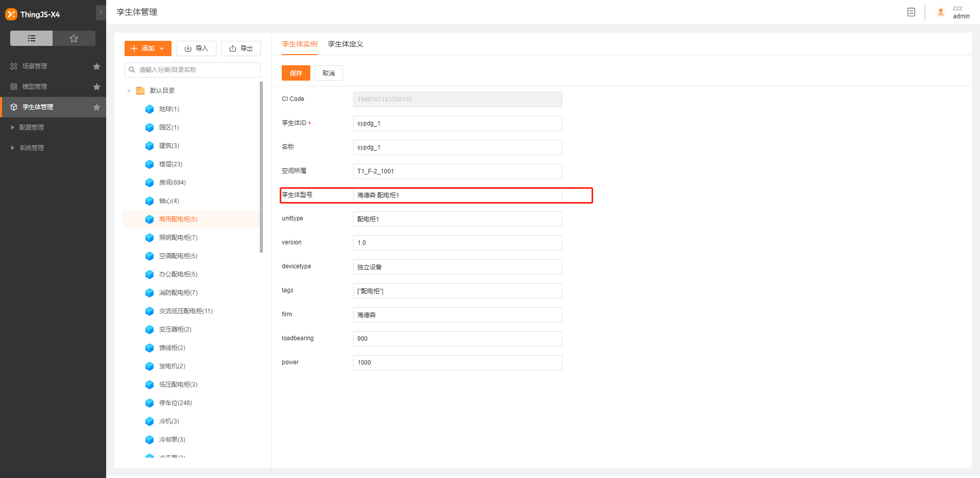Switch to list view menu icon
Image resolution: width=980 pixels, height=478 pixels.
click(32, 38)
